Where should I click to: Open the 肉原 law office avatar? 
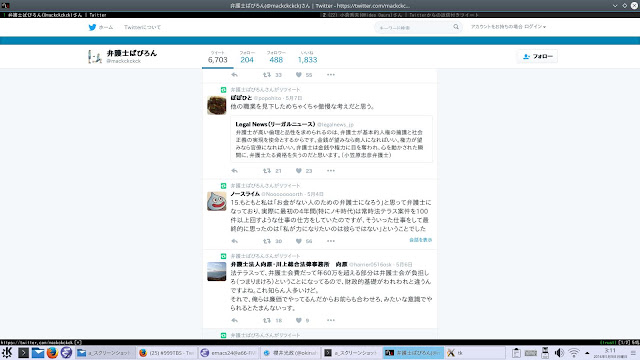216,271
